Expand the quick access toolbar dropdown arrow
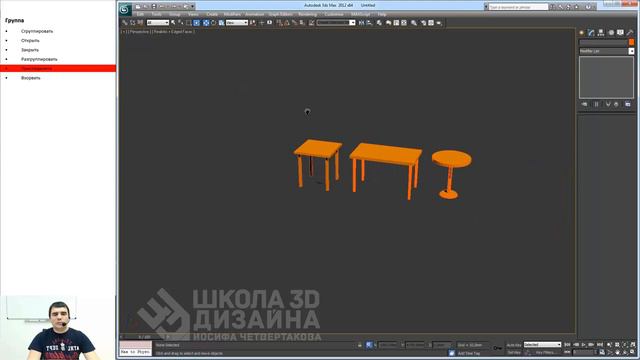Image resolution: width=640 pixels, height=360 pixels. coord(193,6)
